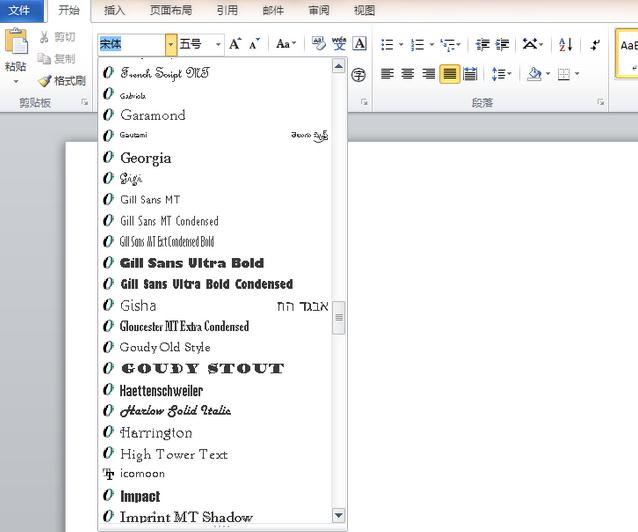Open the Font group dialog launcher
The height and width of the screenshot is (532, 638).
point(364,102)
